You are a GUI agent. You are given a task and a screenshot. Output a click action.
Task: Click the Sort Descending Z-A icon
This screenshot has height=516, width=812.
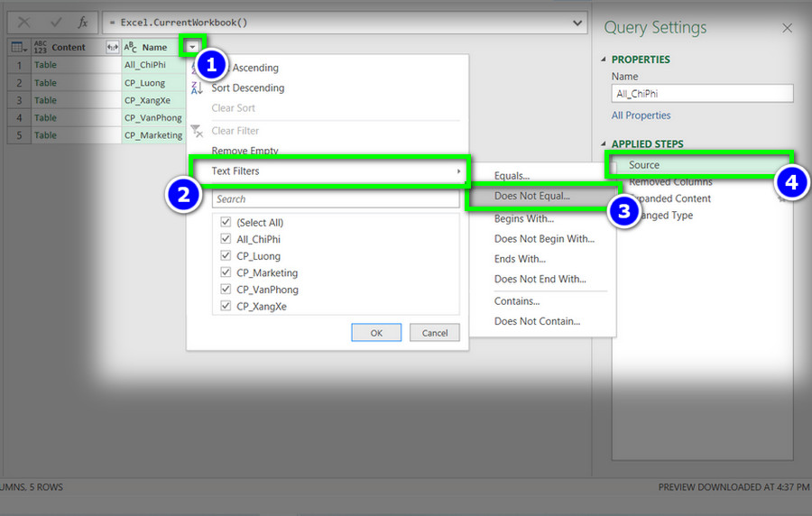pyautogui.click(x=197, y=88)
